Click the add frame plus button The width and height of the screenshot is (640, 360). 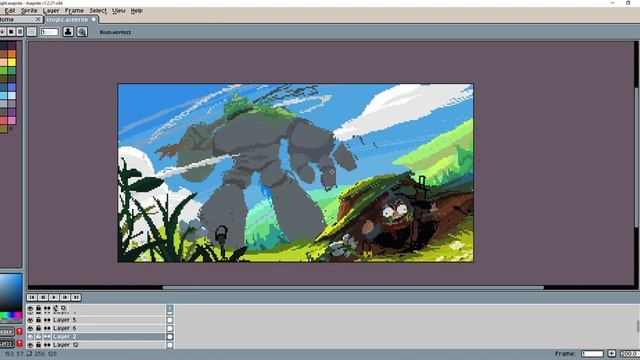pyautogui.click(x=611, y=353)
